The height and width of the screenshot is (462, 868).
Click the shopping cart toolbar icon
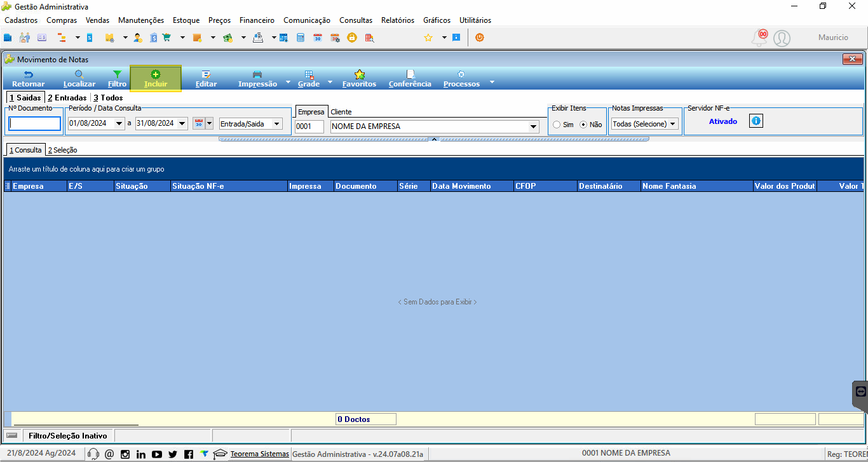pyautogui.click(x=167, y=37)
